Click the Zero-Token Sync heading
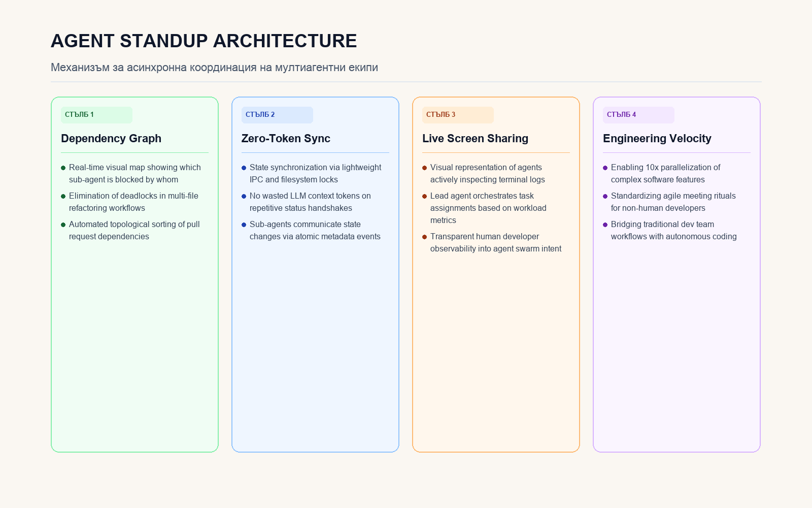This screenshot has height=508, width=812. tap(286, 138)
